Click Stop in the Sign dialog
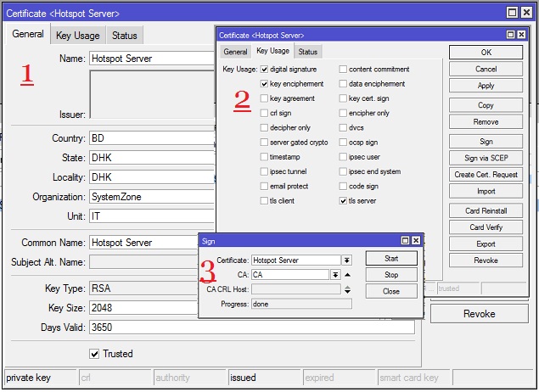Screen dimensions: 539x392 tap(391, 275)
